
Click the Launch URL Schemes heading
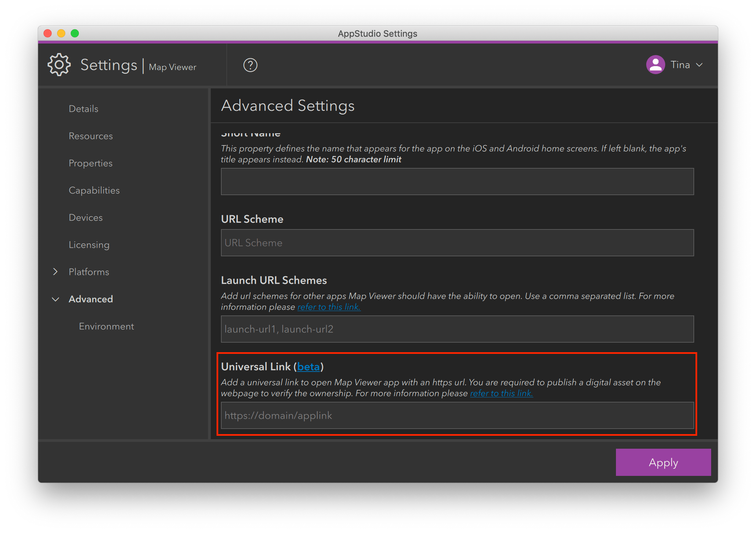click(x=274, y=280)
